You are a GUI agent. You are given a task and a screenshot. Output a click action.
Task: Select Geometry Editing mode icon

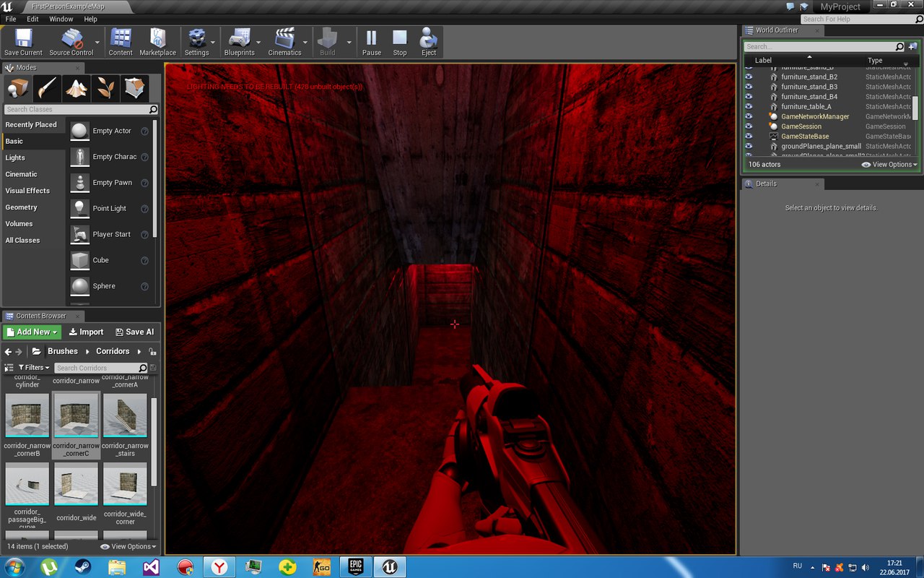click(134, 89)
